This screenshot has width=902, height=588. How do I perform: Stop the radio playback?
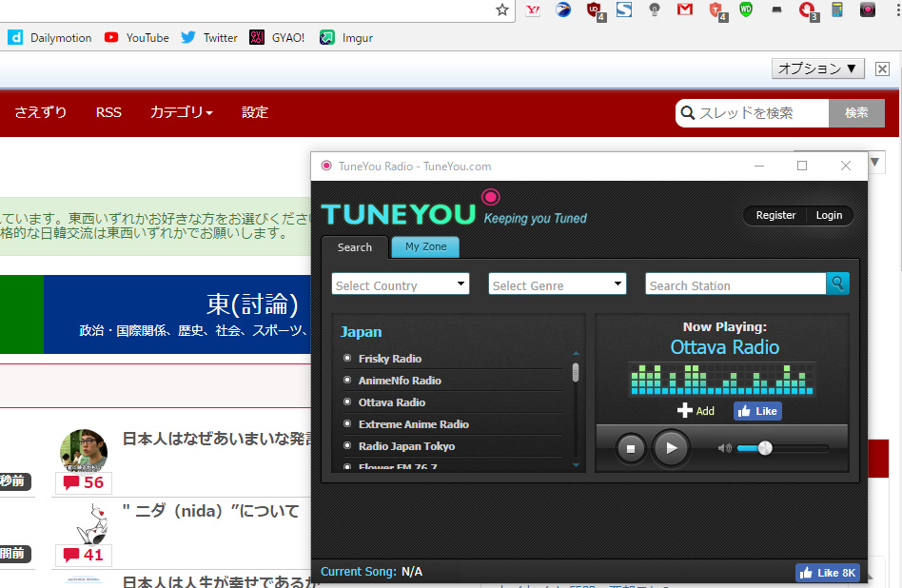pos(630,448)
